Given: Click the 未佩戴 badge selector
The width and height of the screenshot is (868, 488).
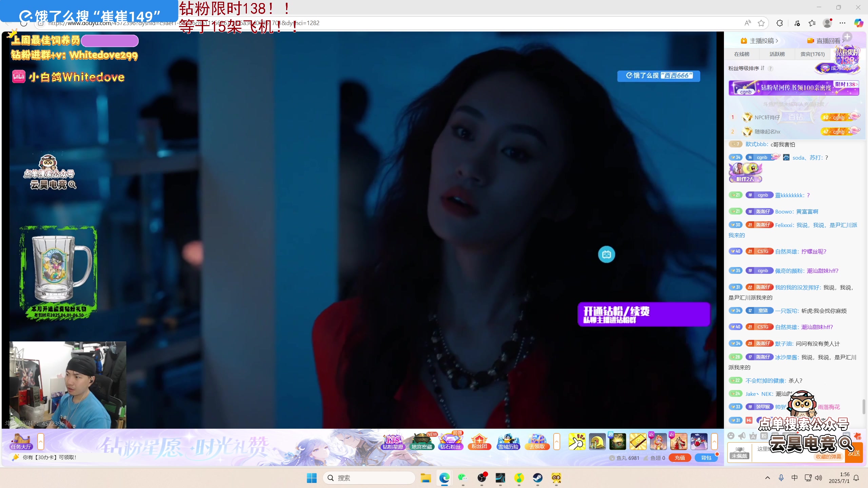Looking at the screenshot, I should pyautogui.click(x=739, y=452).
